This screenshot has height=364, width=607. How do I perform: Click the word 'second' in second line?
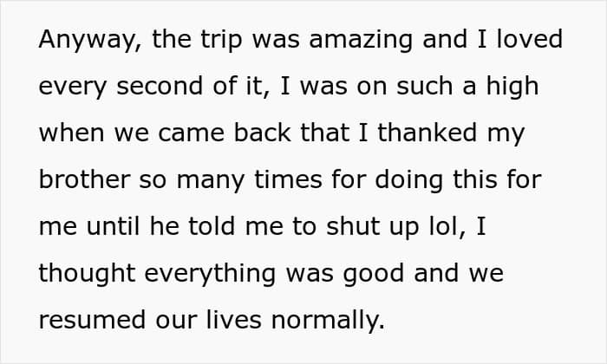pos(160,86)
